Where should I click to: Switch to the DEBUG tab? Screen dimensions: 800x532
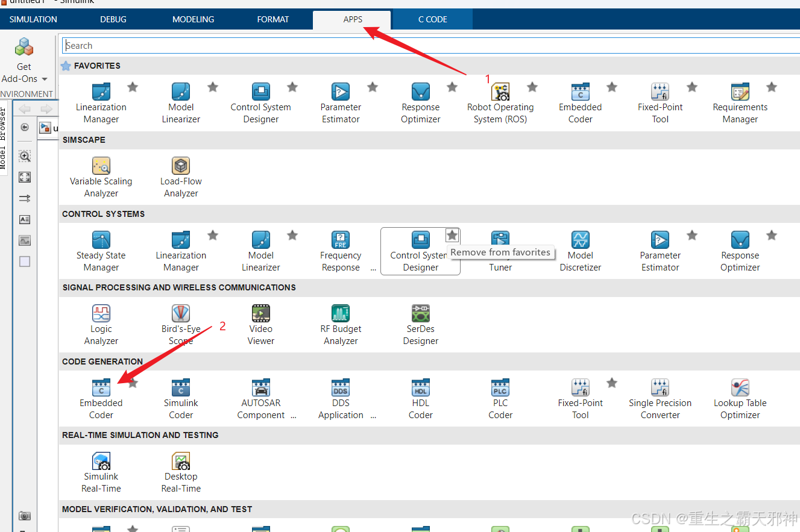(113, 19)
